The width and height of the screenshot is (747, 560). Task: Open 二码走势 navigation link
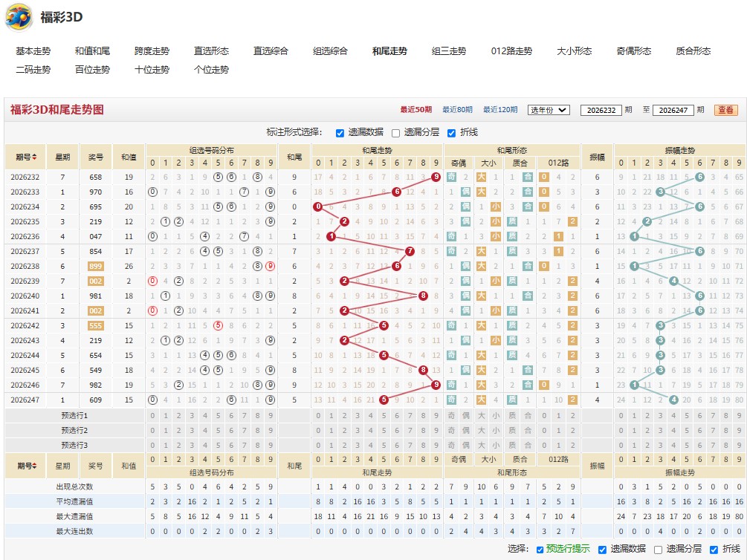point(33,70)
